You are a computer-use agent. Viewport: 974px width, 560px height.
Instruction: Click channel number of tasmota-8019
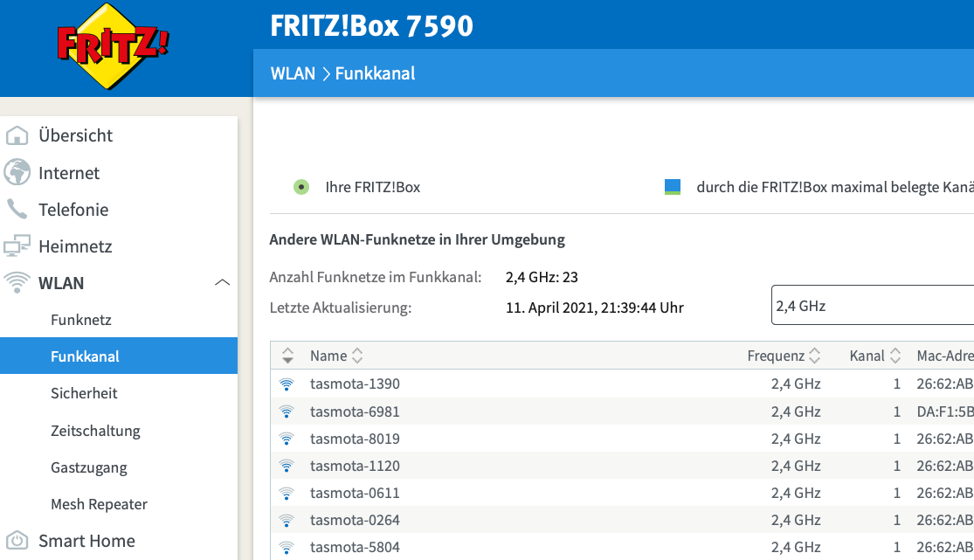pyautogui.click(x=896, y=439)
